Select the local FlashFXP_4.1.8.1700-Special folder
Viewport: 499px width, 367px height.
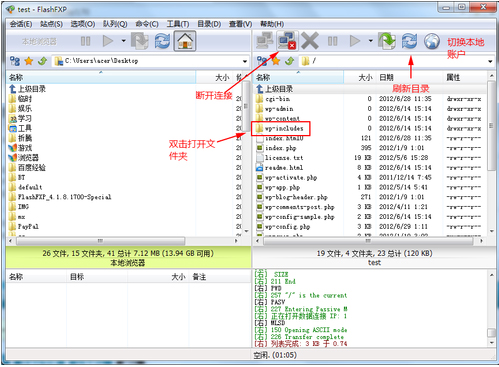tap(60, 197)
